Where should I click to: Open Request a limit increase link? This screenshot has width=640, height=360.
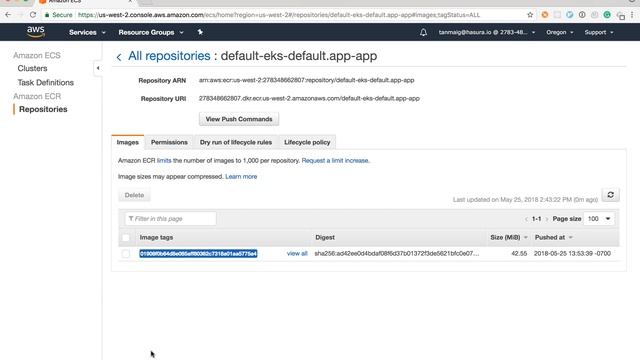click(336, 160)
